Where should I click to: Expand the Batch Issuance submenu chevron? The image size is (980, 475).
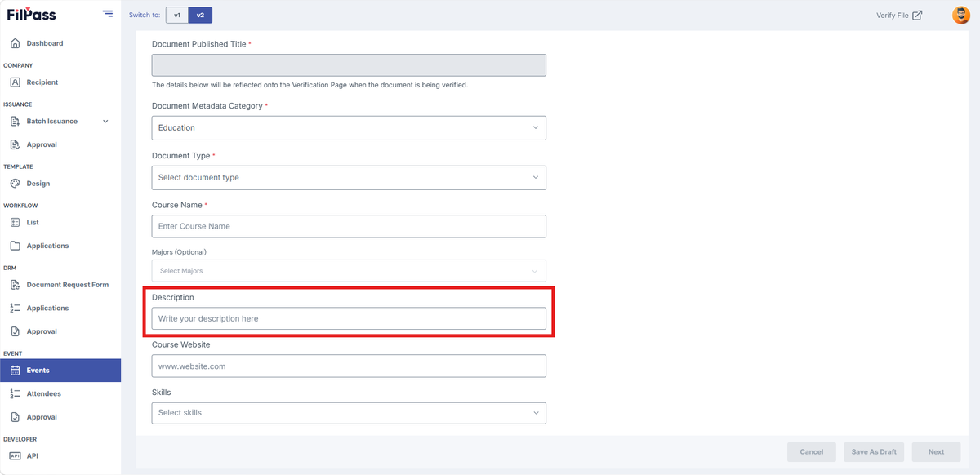[x=105, y=122]
